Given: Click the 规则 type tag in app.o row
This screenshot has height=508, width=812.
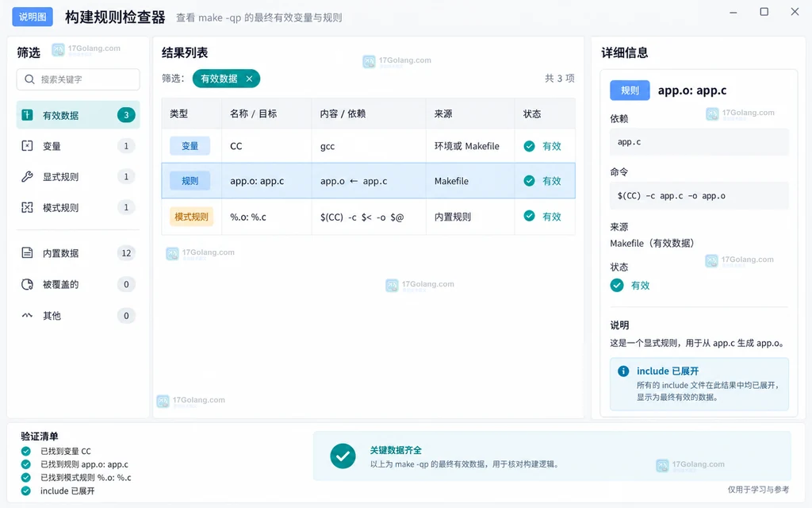Looking at the screenshot, I should click(x=190, y=181).
